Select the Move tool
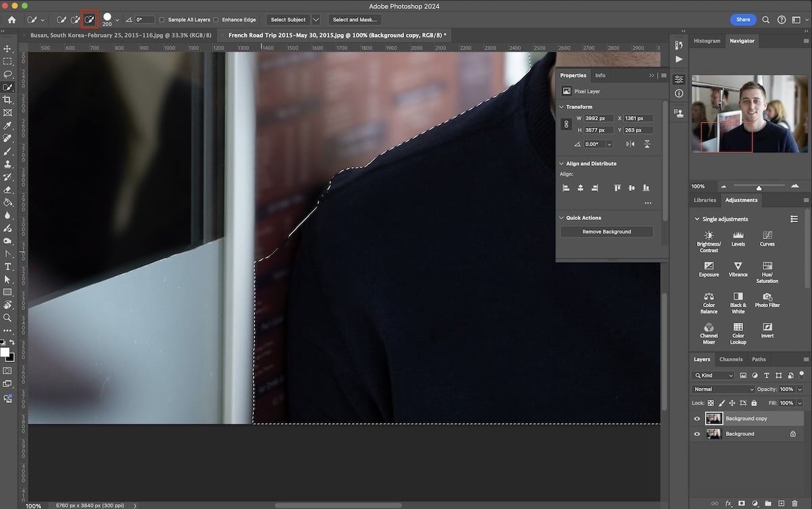The width and height of the screenshot is (812, 509). point(8,49)
